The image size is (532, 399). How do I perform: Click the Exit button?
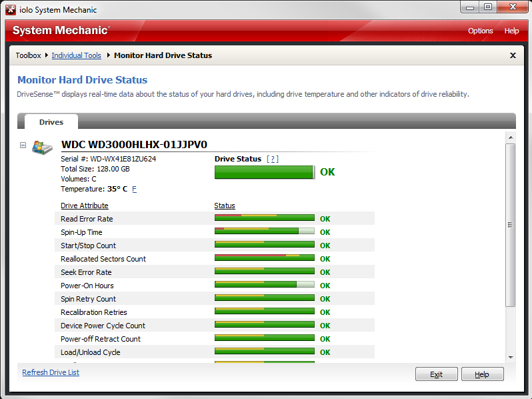coord(436,374)
